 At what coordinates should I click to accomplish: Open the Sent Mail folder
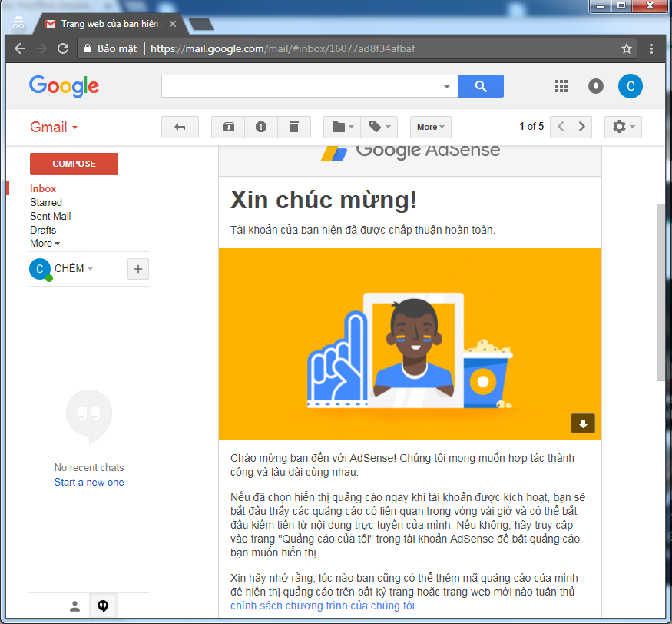[50, 216]
